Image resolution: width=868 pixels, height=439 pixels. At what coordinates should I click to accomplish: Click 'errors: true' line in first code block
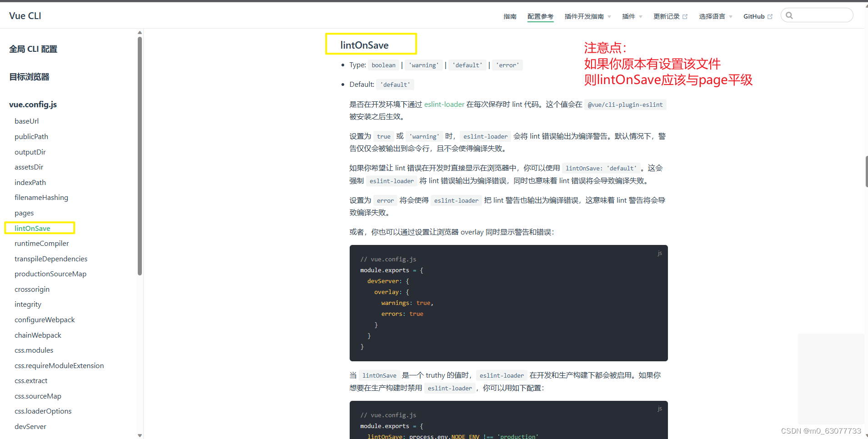[x=402, y=314]
